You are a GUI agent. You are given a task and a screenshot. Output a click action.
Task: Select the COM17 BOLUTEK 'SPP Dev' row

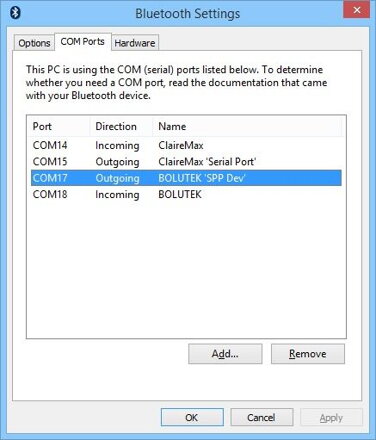tap(186, 178)
